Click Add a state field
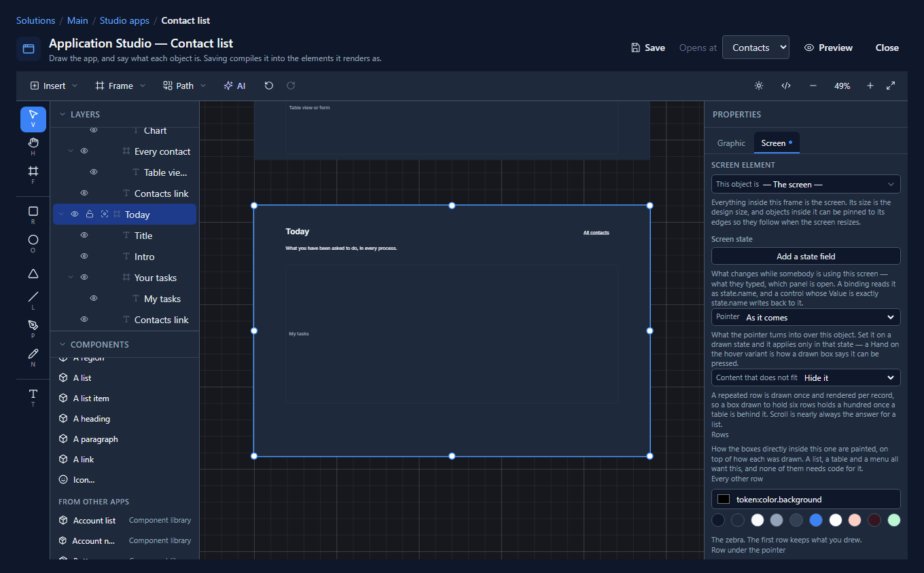This screenshot has width=924, height=573. pos(806,257)
